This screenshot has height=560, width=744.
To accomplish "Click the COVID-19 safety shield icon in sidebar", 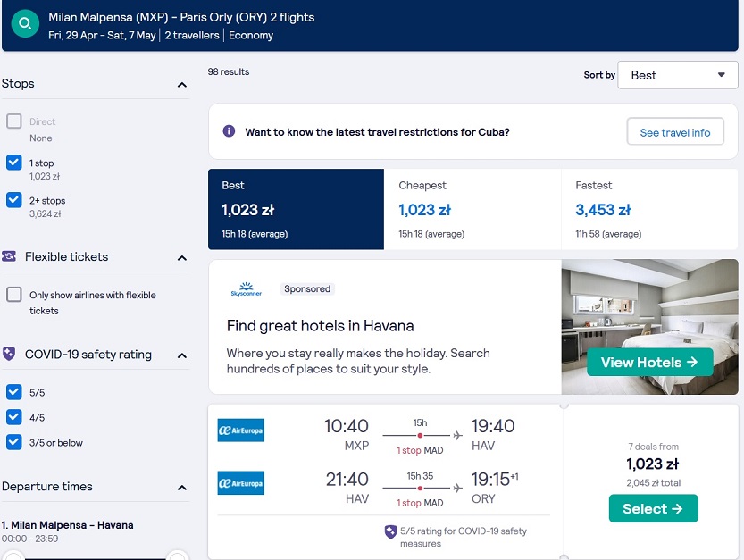I will (9, 354).
